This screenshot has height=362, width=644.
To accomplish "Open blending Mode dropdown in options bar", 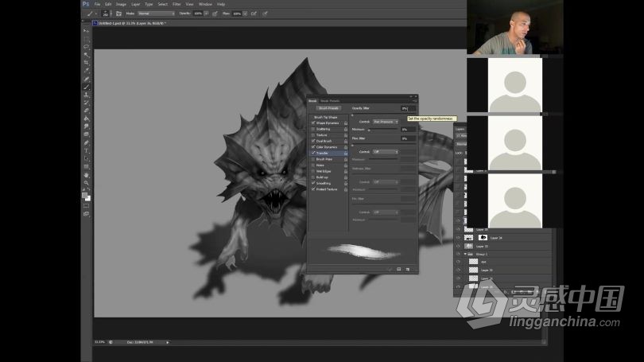I will (156, 14).
